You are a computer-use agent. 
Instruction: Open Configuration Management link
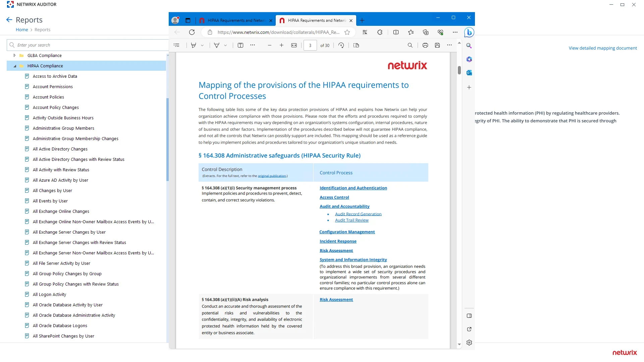coord(347,232)
